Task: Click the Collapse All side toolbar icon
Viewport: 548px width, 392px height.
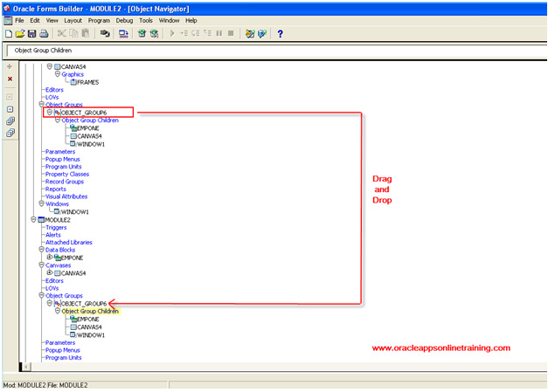Action: point(10,133)
